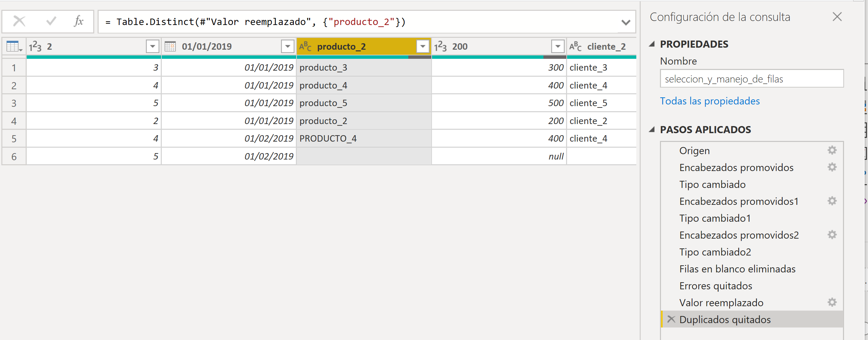Click the cliente_3 cell

[601, 68]
